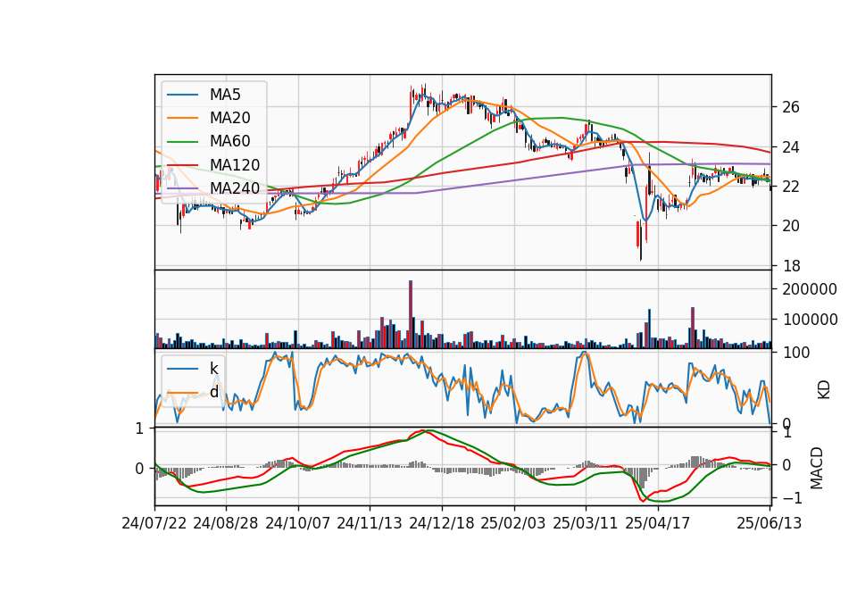This screenshot has height=616, width=857.
Task: Click the 24/11/13 date label
Action: (370, 523)
